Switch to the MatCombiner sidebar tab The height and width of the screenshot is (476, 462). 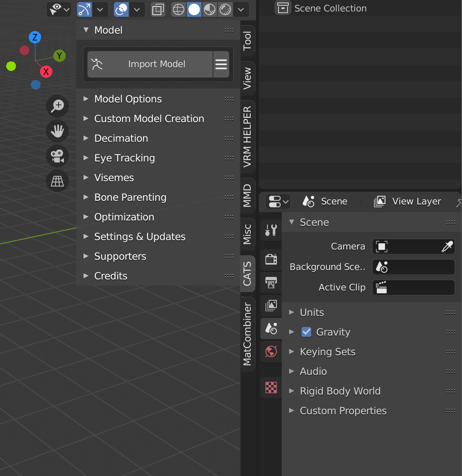click(x=247, y=334)
